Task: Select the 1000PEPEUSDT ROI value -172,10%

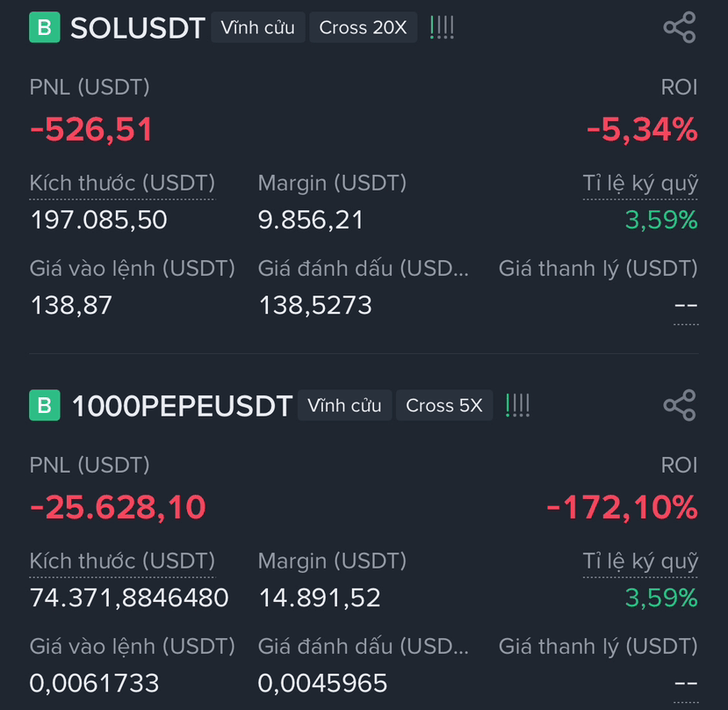Action: [x=622, y=507]
